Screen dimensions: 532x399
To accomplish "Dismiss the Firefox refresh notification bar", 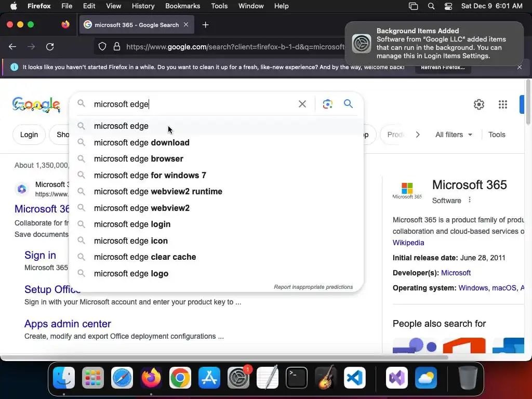I will click(x=520, y=67).
